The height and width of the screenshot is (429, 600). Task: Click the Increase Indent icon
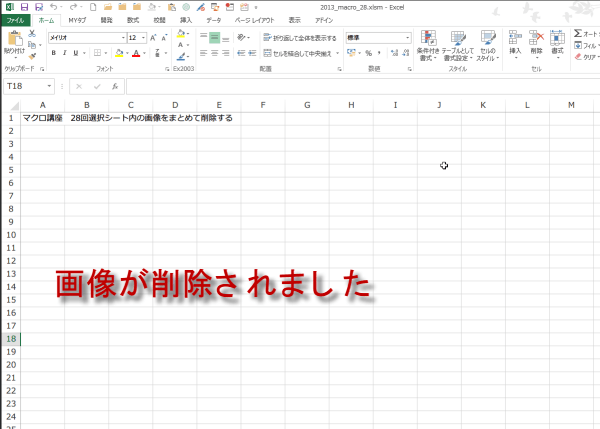[252, 53]
